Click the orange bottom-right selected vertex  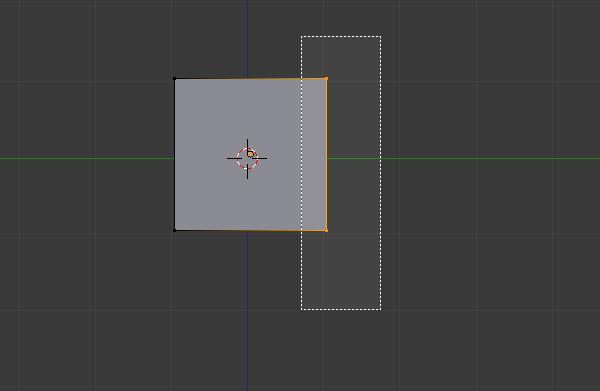(326, 230)
